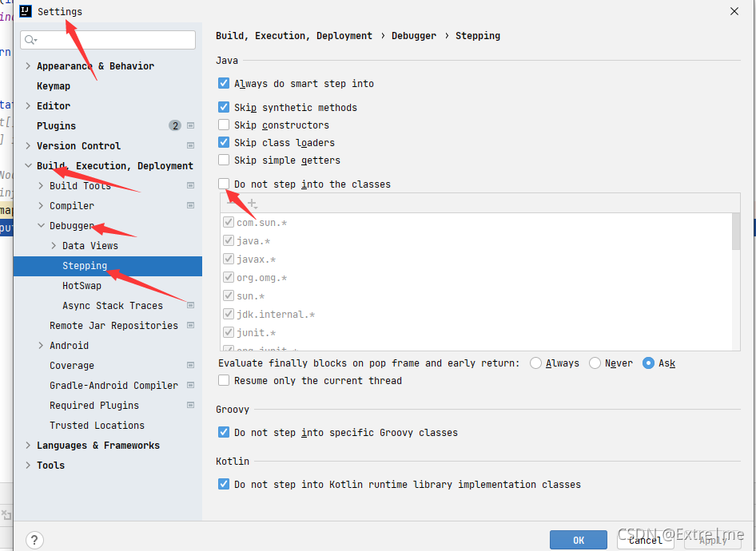
Task: Collapse Build, Execution, Deployment node
Action: point(28,165)
